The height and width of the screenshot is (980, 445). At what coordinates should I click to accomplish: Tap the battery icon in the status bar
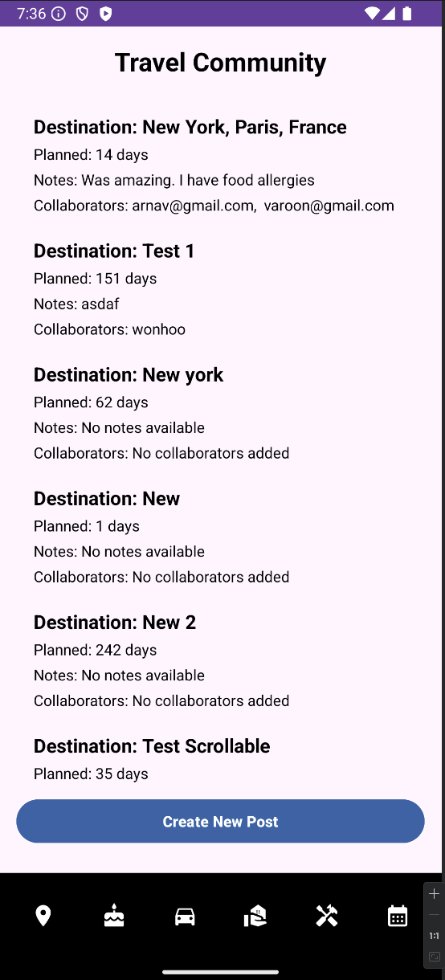pyautogui.click(x=407, y=14)
